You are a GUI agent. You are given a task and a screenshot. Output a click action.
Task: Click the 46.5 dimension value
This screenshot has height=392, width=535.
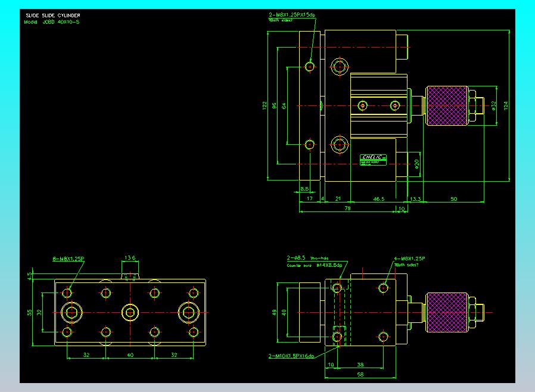coord(378,199)
